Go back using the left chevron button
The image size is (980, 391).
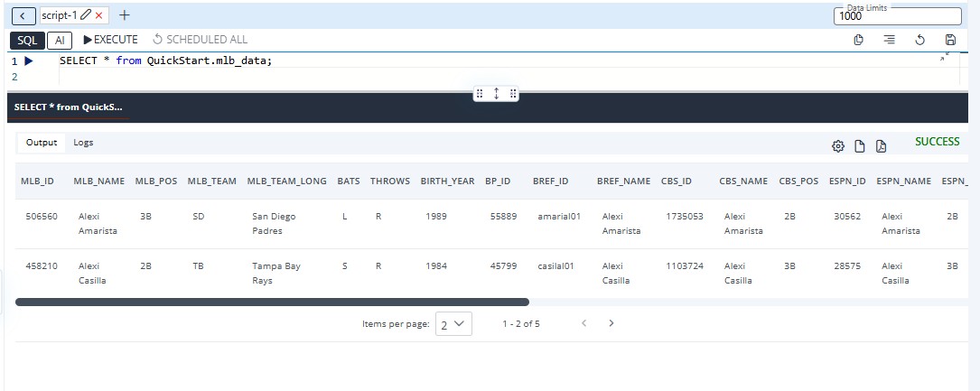[22, 15]
